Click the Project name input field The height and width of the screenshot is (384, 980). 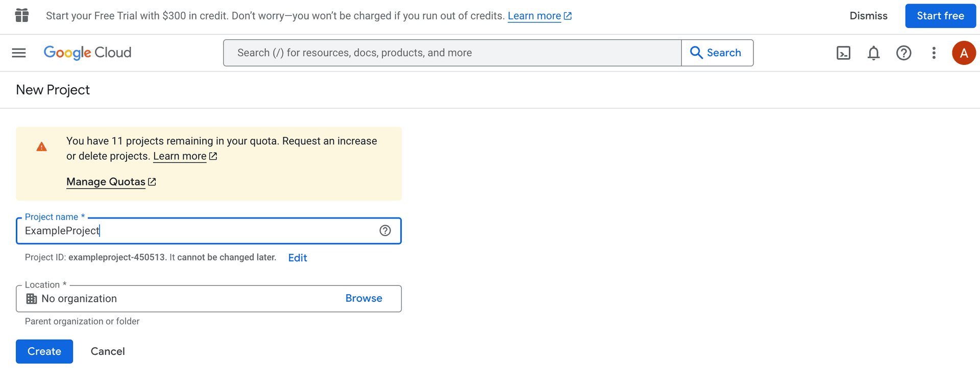[x=209, y=231]
